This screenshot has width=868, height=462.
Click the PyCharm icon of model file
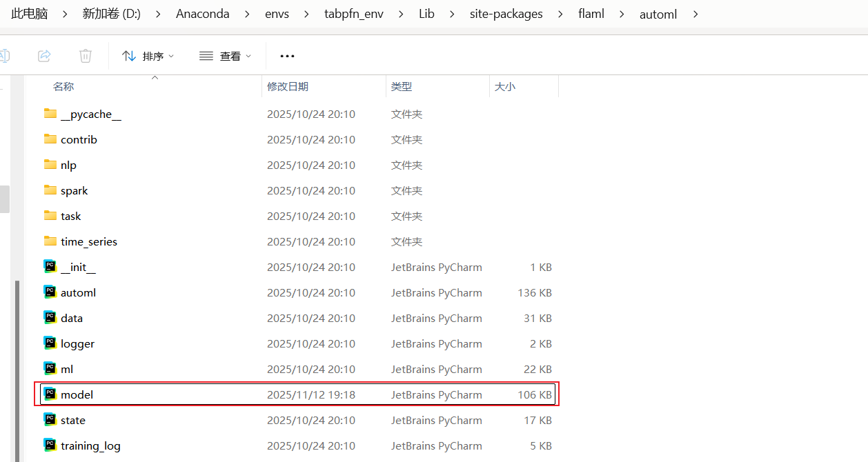tap(50, 394)
